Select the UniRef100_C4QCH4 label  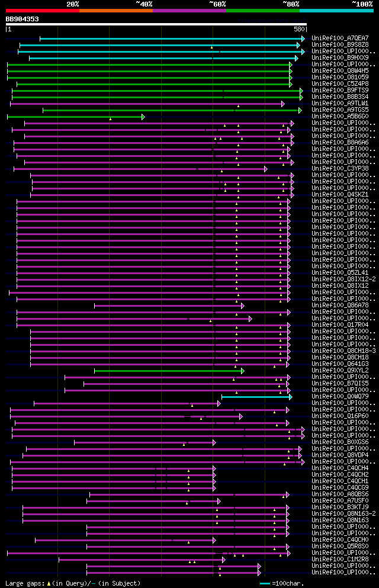pos(340,468)
